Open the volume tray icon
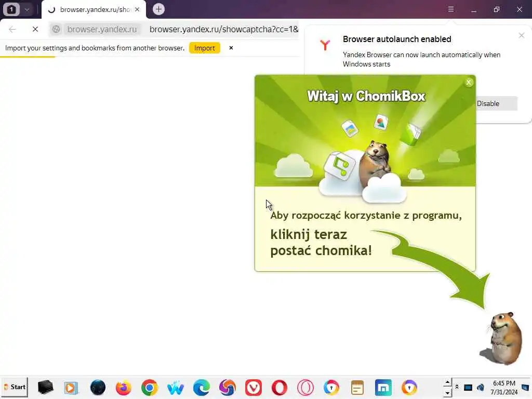This screenshot has height=399, width=532. (x=480, y=388)
